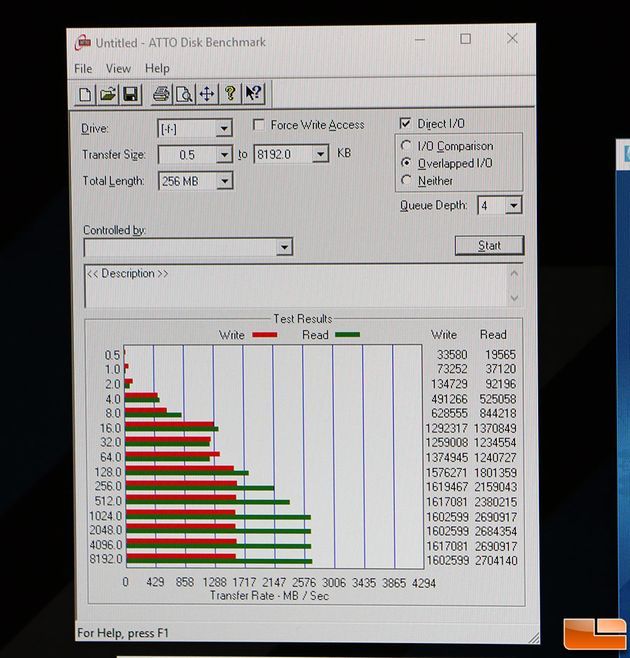Expand the Controlled by dropdown

pos(285,247)
